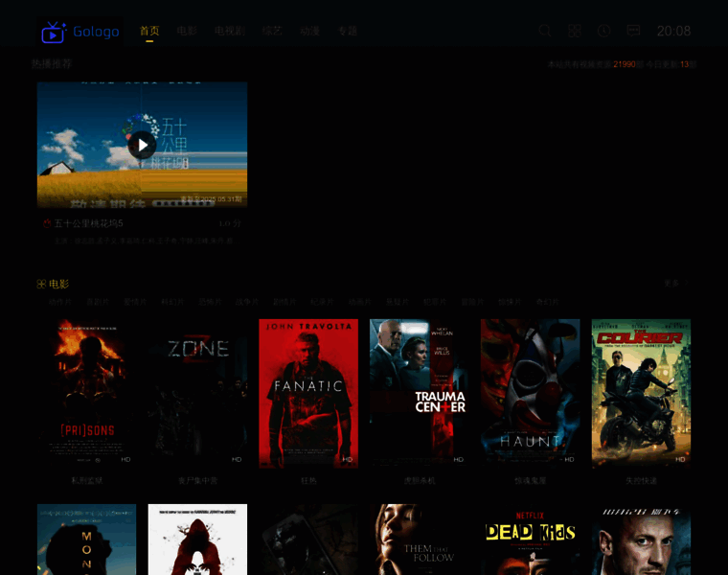Play the 五十公里桃花坞 featured video
Image resolution: width=728 pixels, height=575 pixels.
[142, 145]
